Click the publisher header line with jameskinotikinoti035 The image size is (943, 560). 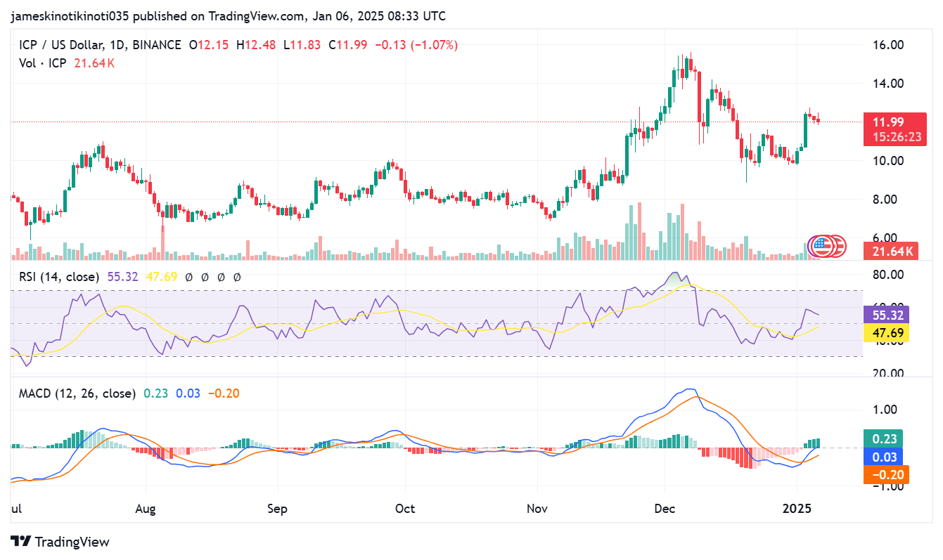point(229,15)
